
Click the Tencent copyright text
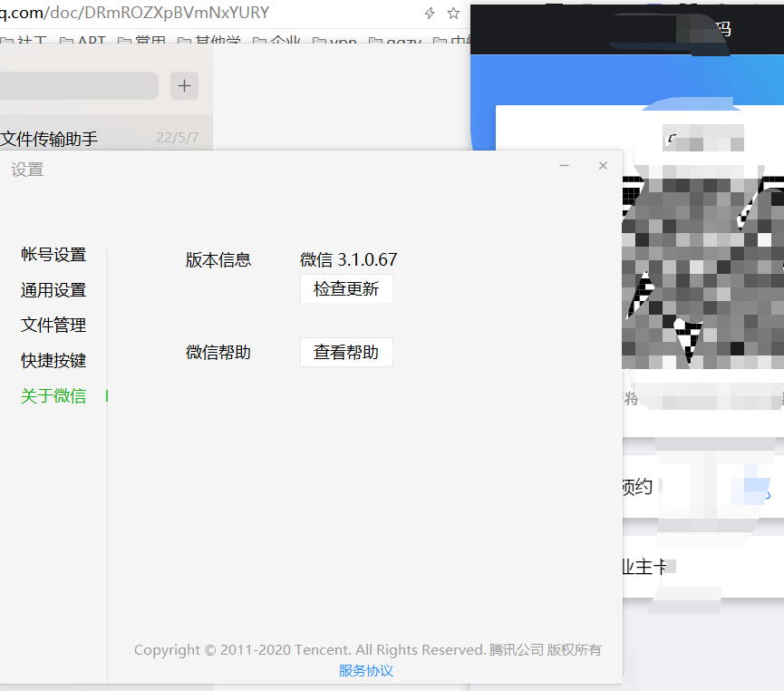[x=367, y=649]
